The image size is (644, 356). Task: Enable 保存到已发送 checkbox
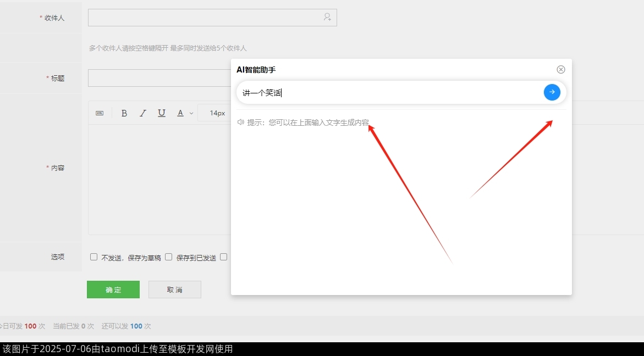pos(169,257)
